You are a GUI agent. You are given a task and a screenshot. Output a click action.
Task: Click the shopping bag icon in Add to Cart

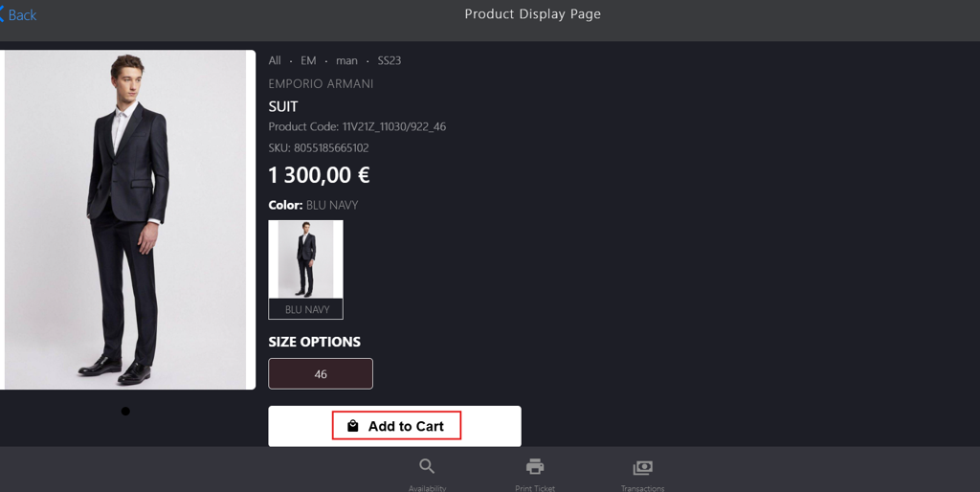(x=353, y=426)
